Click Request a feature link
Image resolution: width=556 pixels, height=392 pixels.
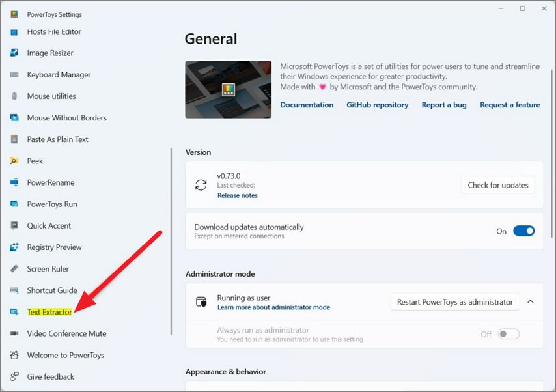coord(510,105)
